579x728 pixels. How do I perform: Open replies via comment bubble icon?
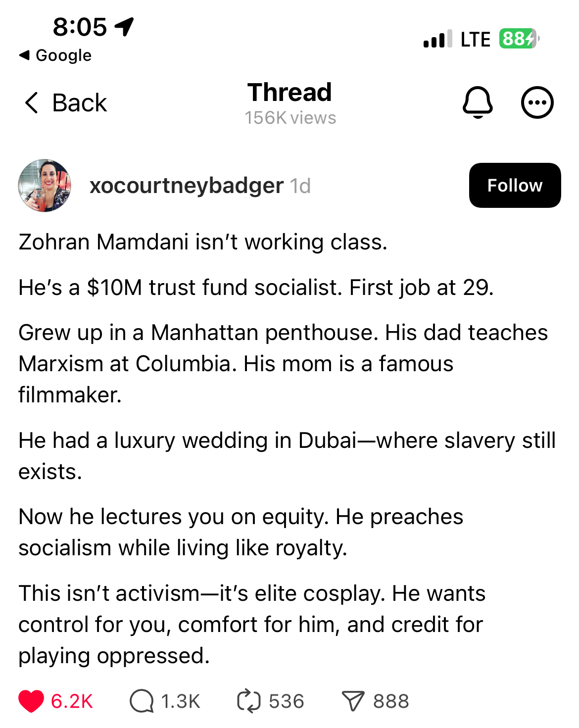(142, 701)
